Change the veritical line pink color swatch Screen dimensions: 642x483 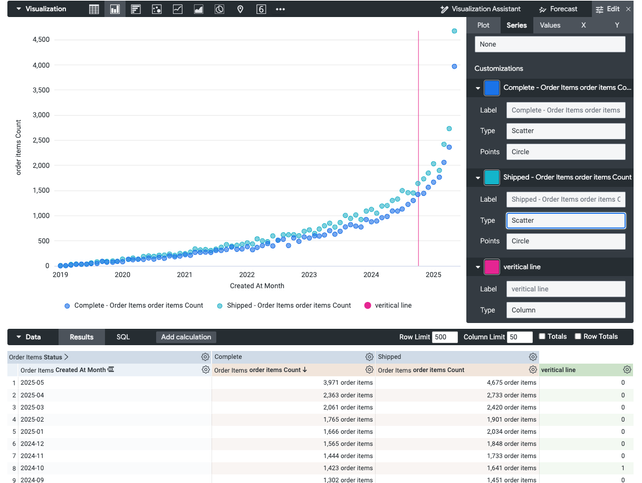[x=492, y=267]
